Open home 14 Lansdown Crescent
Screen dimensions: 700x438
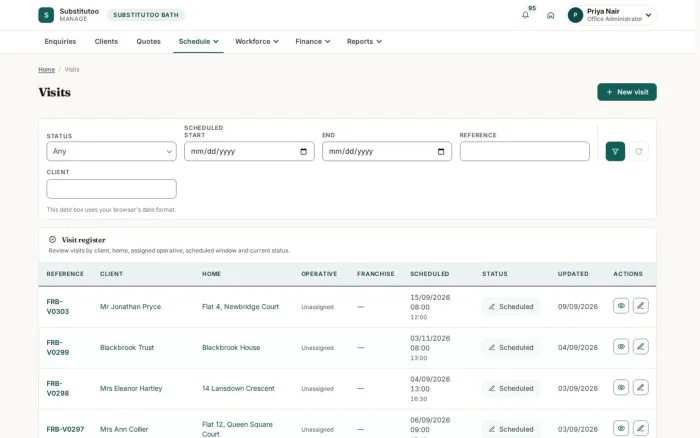point(238,388)
